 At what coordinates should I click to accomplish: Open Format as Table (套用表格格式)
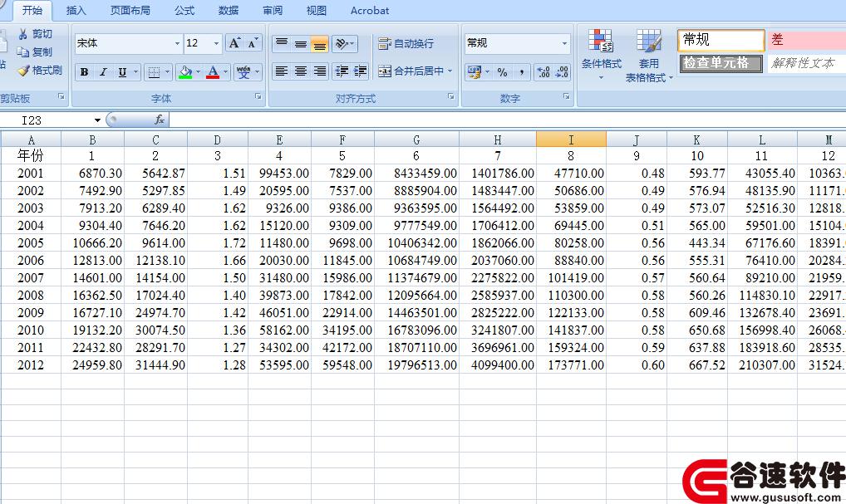[648, 55]
